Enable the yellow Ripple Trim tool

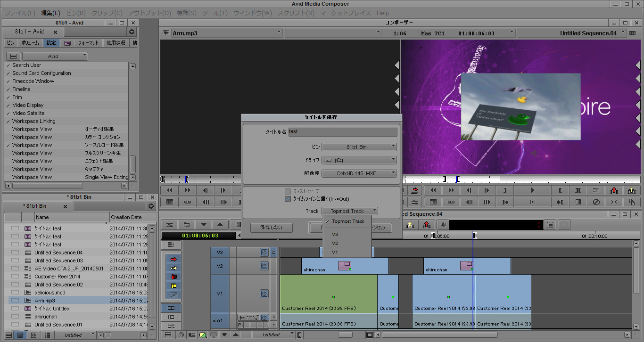tap(173, 286)
